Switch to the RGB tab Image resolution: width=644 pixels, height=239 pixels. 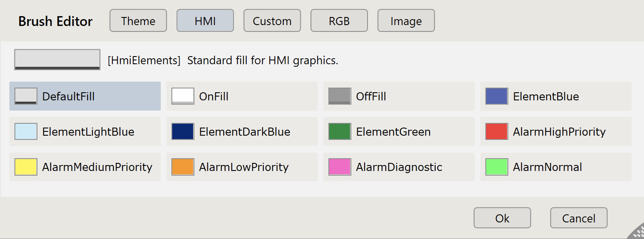(339, 21)
